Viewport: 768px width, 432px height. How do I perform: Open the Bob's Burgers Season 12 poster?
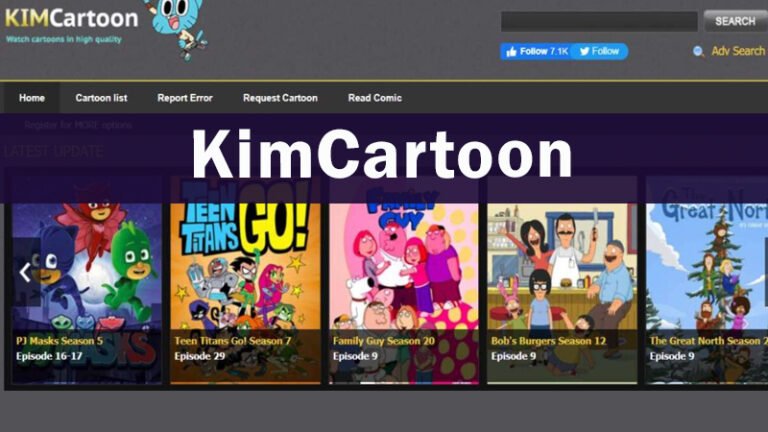[x=562, y=281]
